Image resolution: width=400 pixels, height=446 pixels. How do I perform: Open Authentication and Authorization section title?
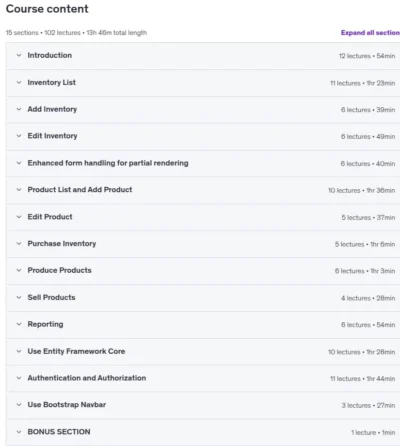(87, 378)
